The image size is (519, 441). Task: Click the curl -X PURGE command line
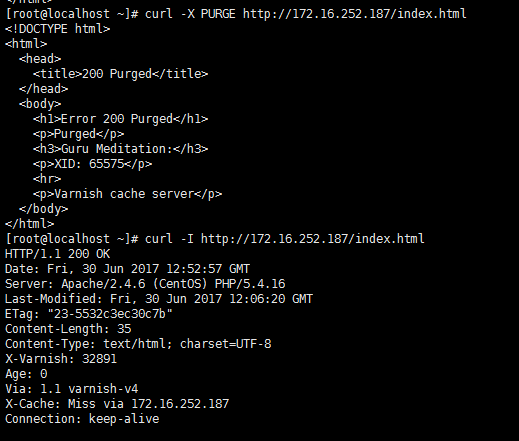coord(236,14)
